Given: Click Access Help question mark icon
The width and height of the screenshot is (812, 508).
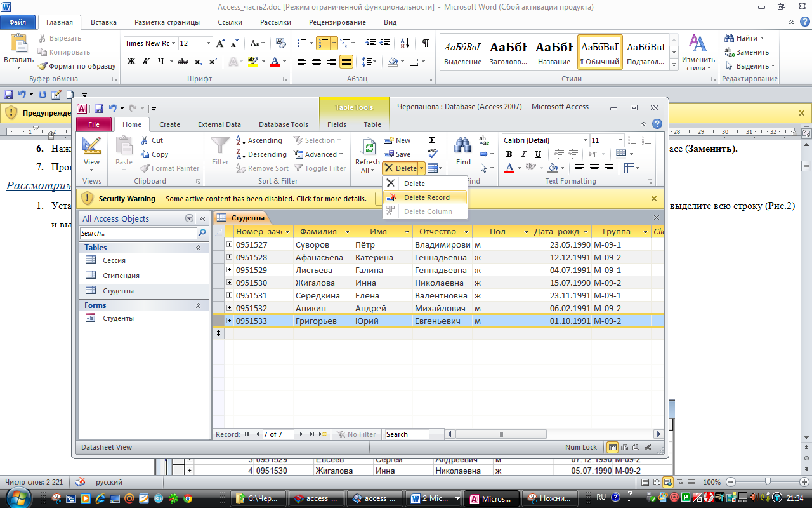Looking at the screenshot, I should (657, 124).
